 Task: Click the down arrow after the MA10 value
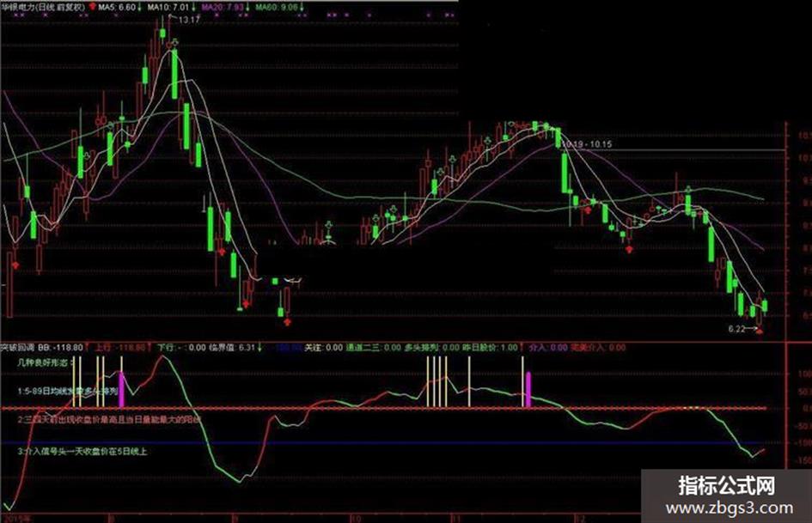(193, 7)
